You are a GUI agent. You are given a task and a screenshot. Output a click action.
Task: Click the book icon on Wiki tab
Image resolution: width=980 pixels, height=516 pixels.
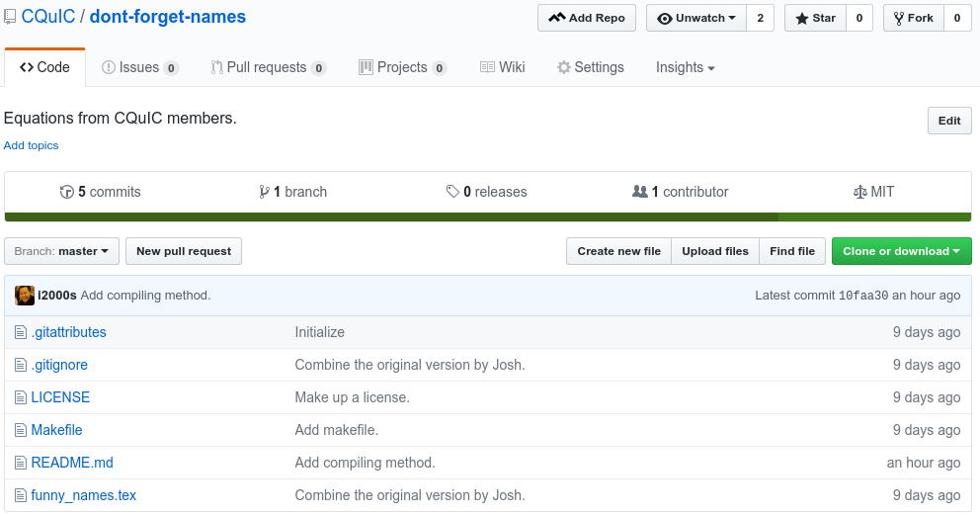click(487, 67)
